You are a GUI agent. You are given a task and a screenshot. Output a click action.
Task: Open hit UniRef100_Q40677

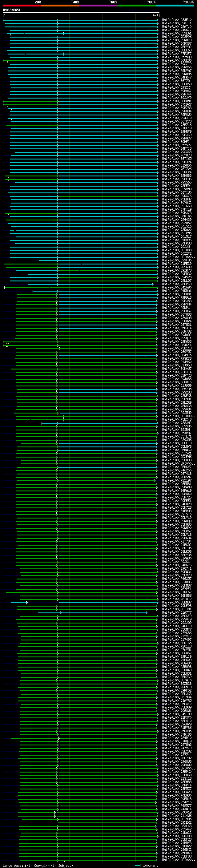pyautogui.click(x=176, y=30)
